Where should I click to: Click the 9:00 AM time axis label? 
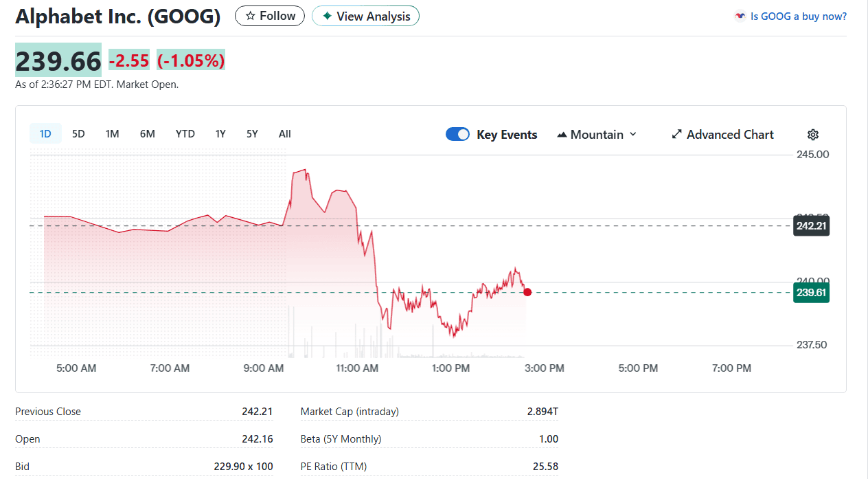[264, 368]
